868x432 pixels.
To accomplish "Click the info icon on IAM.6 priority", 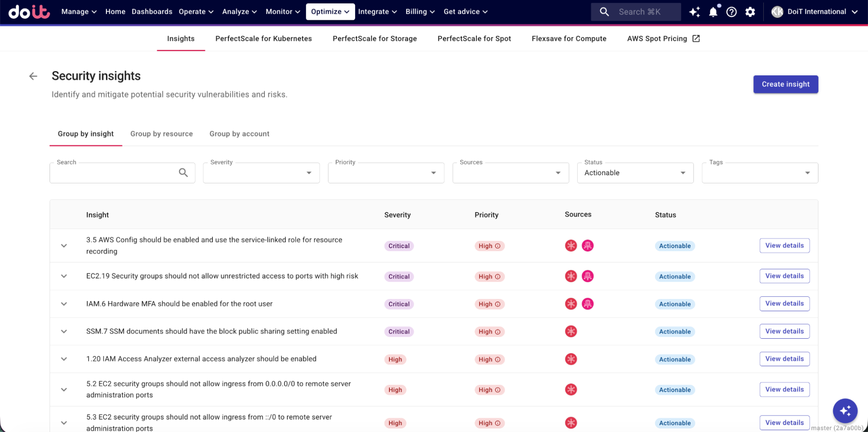I will point(498,304).
